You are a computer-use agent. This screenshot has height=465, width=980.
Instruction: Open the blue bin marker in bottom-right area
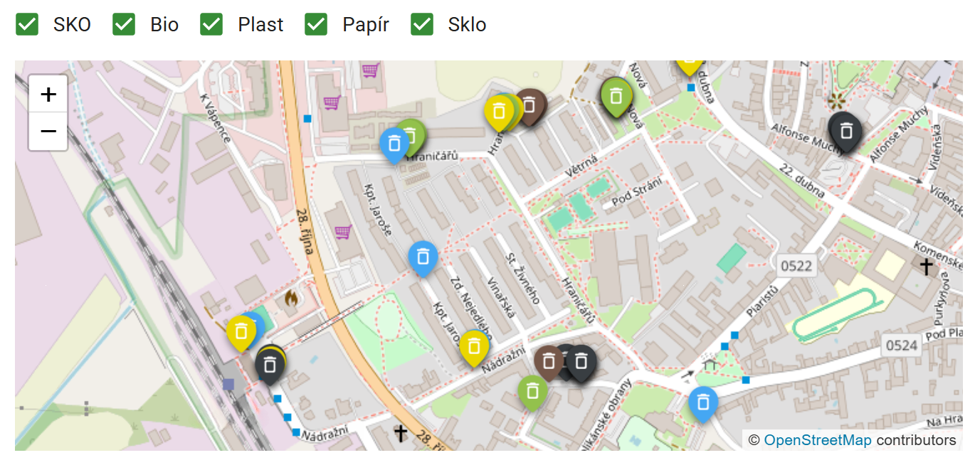point(703,403)
